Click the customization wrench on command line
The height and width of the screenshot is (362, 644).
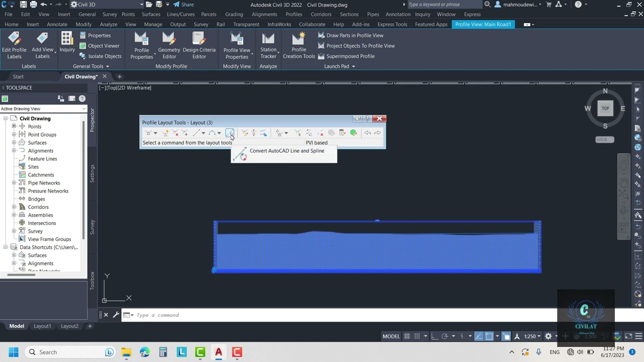click(116, 315)
